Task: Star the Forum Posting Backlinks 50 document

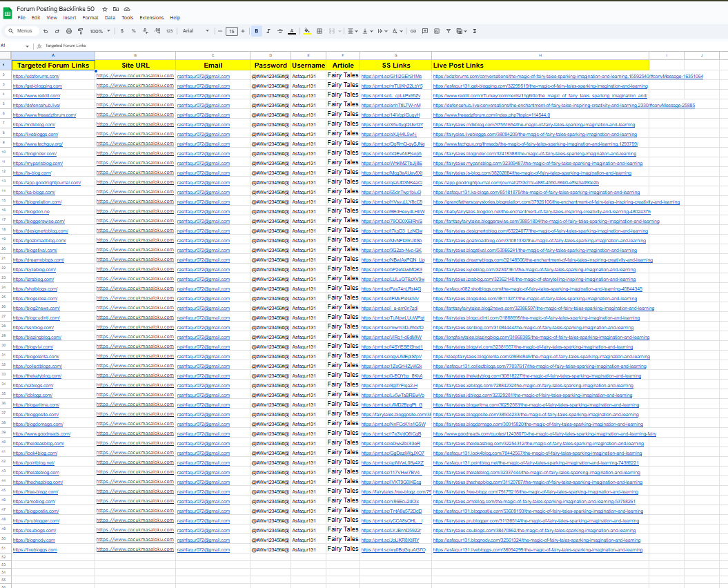Action: (104, 8)
